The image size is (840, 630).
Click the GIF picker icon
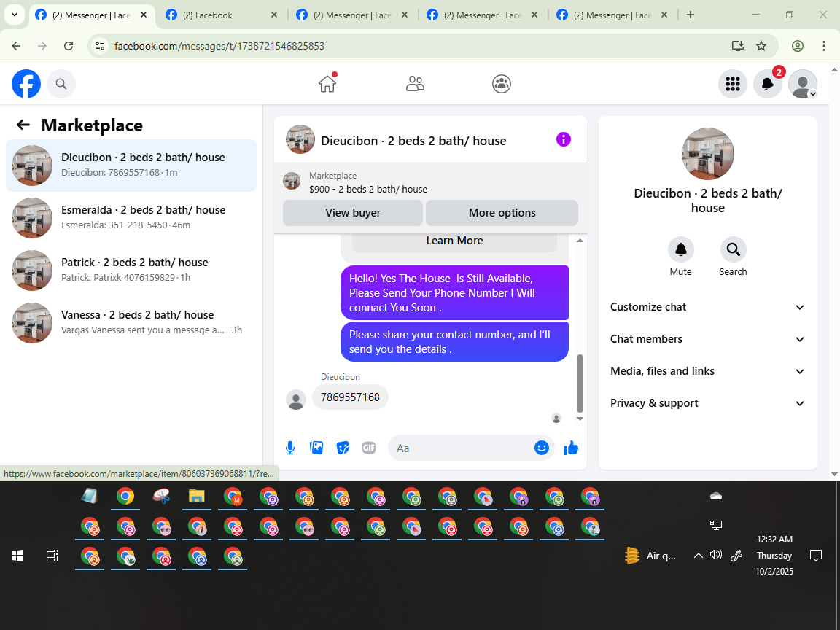369,448
